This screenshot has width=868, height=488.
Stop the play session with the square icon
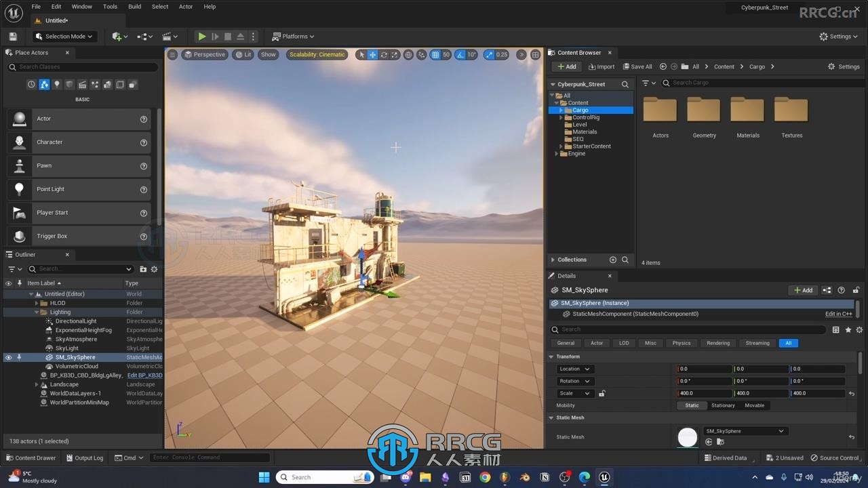[x=228, y=37]
